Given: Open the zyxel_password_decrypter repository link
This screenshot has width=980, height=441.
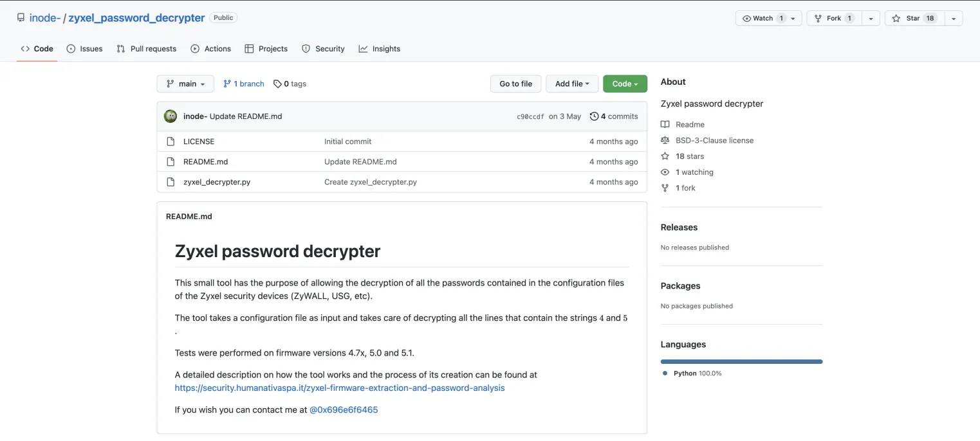Looking at the screenshot, I should point(136,18).
